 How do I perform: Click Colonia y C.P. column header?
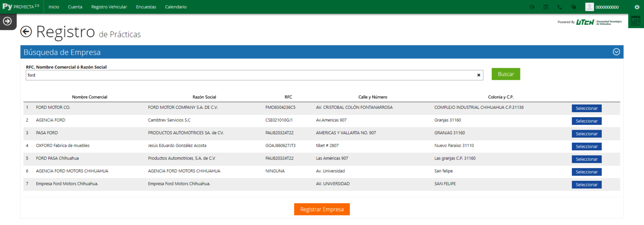point(501,97)
